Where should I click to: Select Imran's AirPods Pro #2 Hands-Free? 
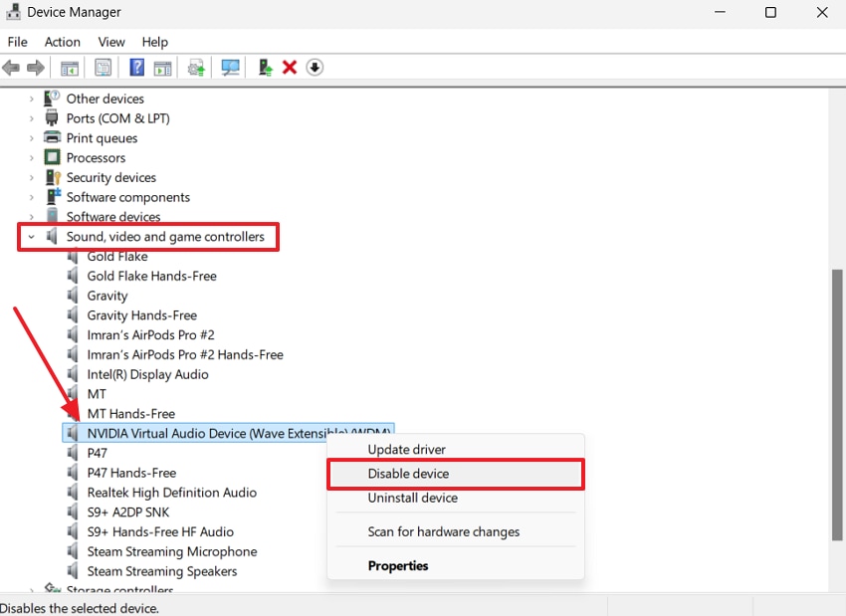click(185, 354)
